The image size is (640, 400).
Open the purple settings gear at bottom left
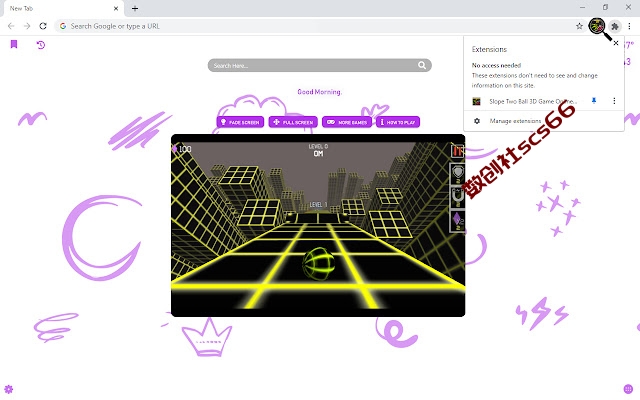coord(9,389)
